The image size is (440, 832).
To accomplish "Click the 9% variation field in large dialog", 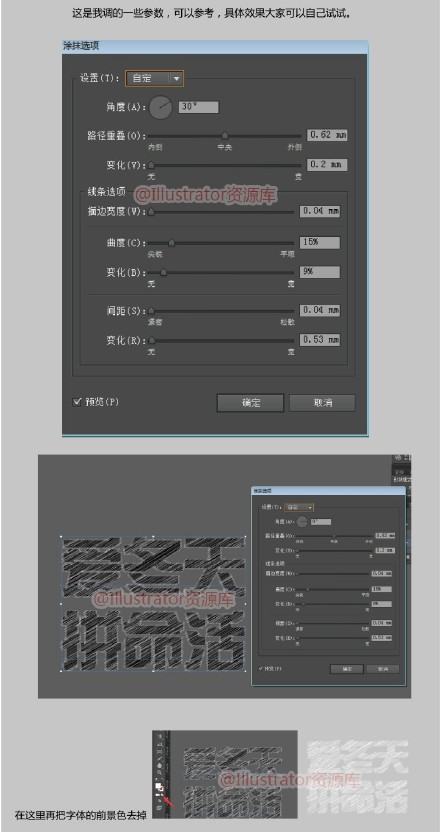I will coord(320,272).
